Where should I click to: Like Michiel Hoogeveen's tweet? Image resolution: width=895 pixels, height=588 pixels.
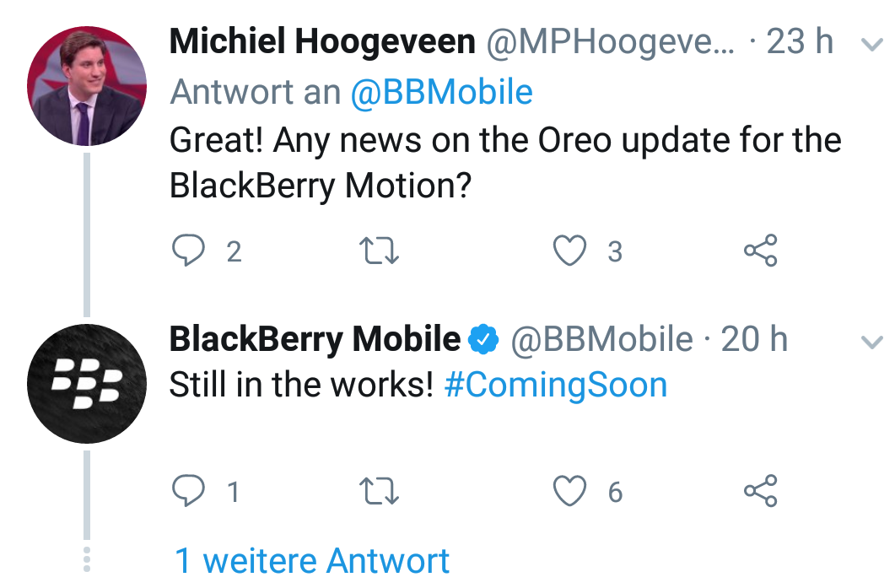pos(570,251)
